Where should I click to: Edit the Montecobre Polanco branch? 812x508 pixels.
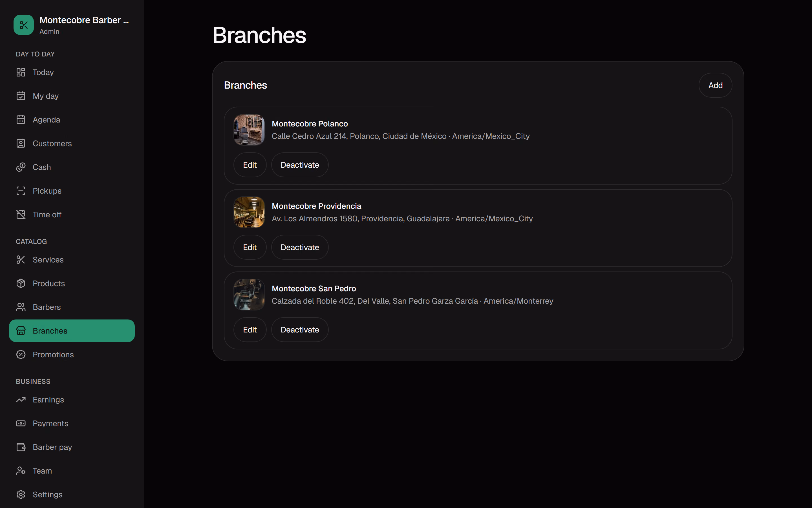coord(250,165)
